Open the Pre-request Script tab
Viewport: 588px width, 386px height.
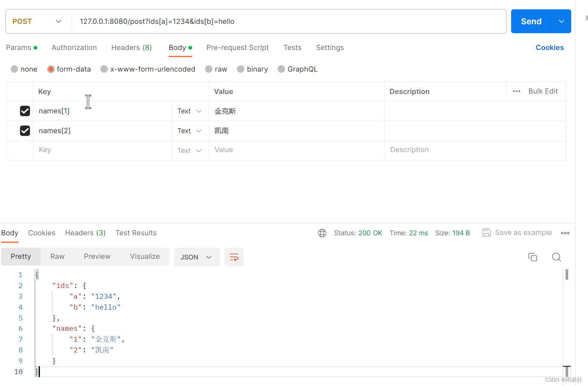238,48
